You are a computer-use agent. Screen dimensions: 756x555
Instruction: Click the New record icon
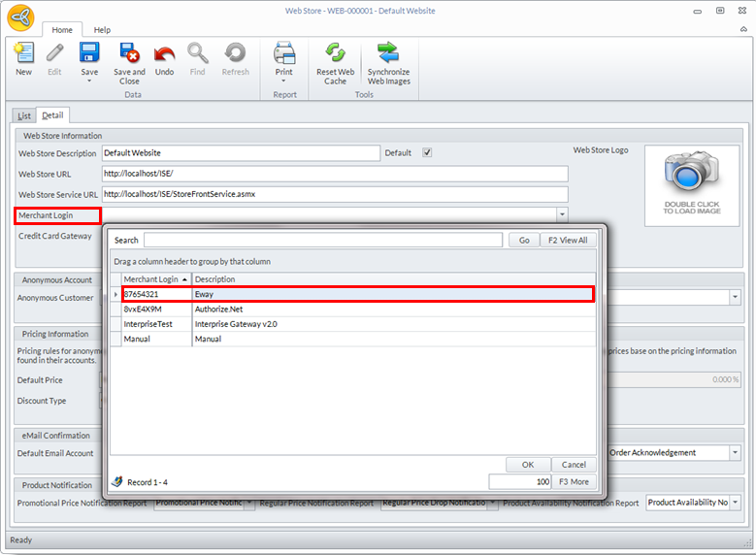coord(23,54)
